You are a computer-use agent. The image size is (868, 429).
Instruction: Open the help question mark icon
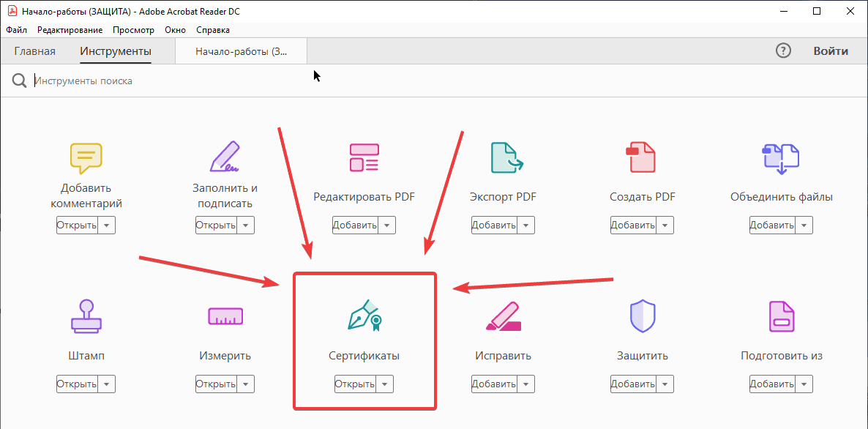[783, 51]
